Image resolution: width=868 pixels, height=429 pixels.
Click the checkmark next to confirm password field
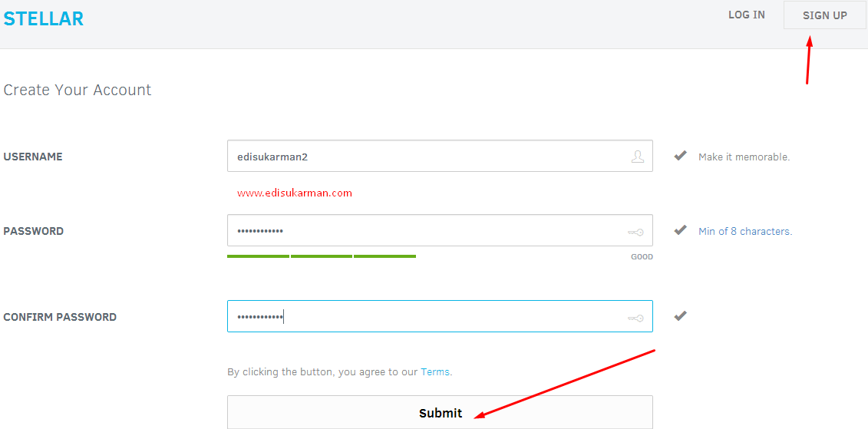(x=680, y=315)
